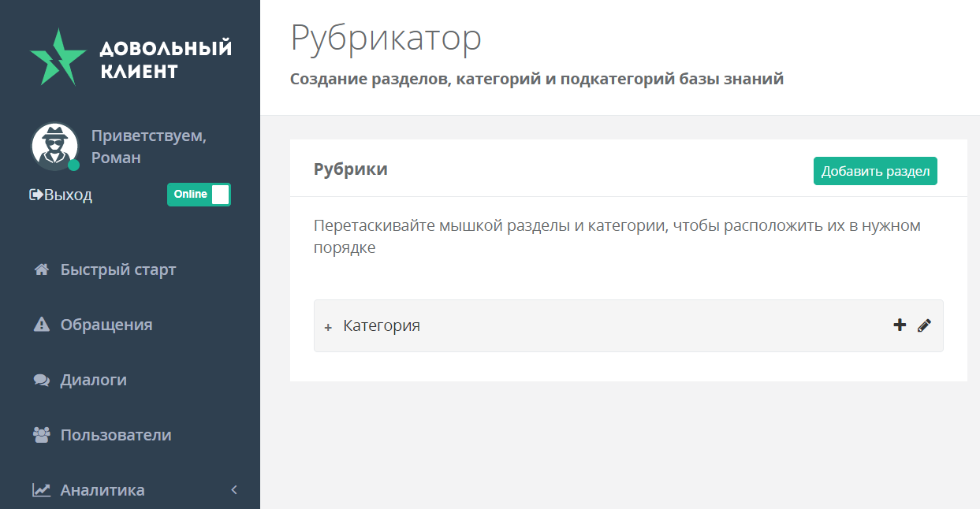Click the Выход logout link

click(69, 195)
